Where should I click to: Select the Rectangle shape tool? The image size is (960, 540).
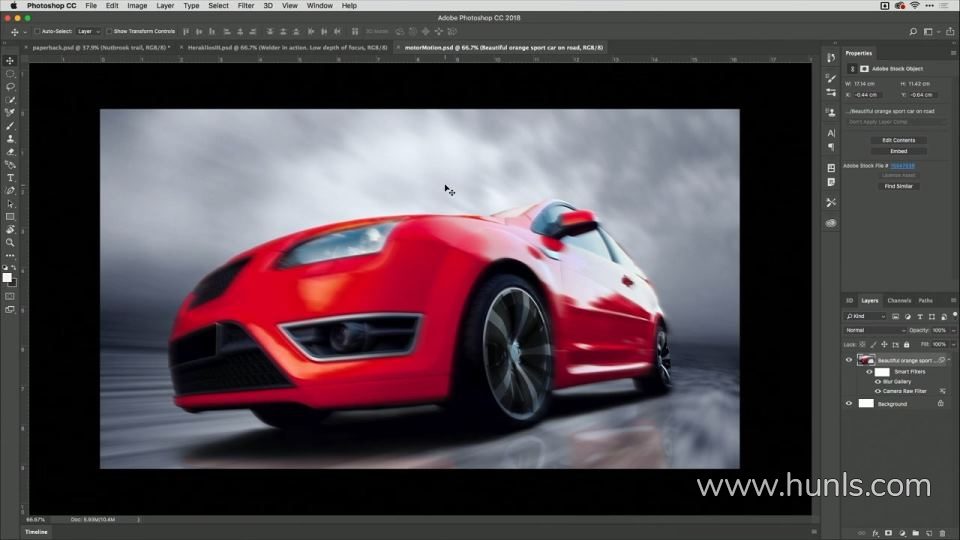[10, 217]
